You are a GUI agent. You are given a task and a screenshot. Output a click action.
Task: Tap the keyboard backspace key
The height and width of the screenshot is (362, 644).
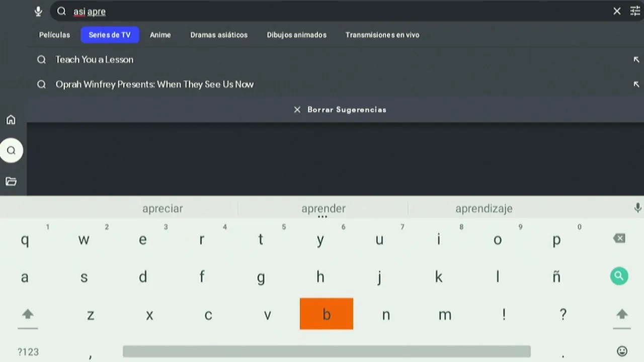pos(619,238)
